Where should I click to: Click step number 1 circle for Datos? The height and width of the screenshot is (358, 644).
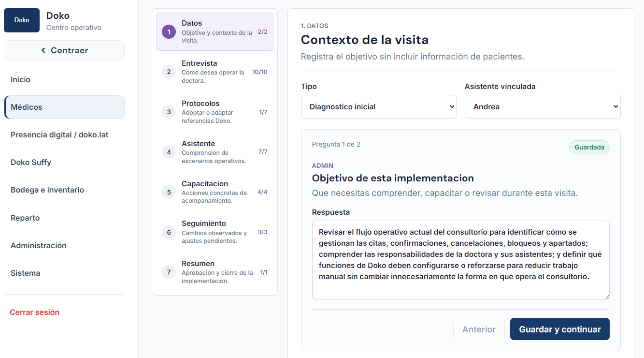(x=169, y=32)
